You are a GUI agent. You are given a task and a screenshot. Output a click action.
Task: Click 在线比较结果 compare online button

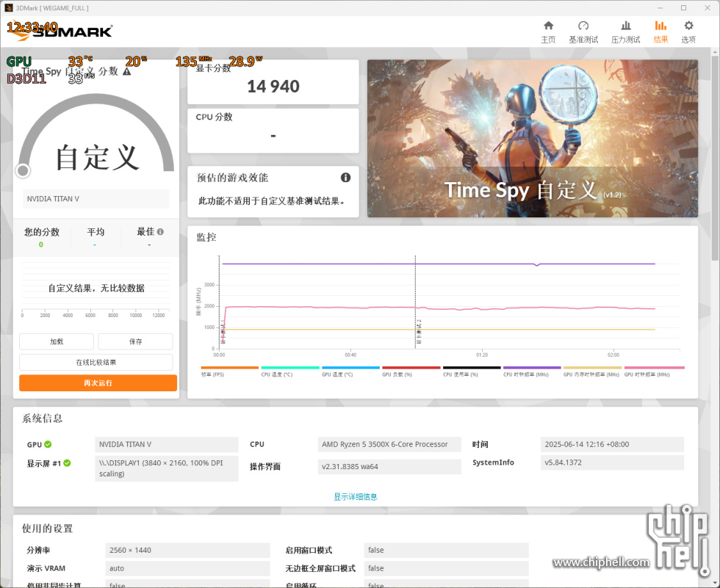coord(96,363)
